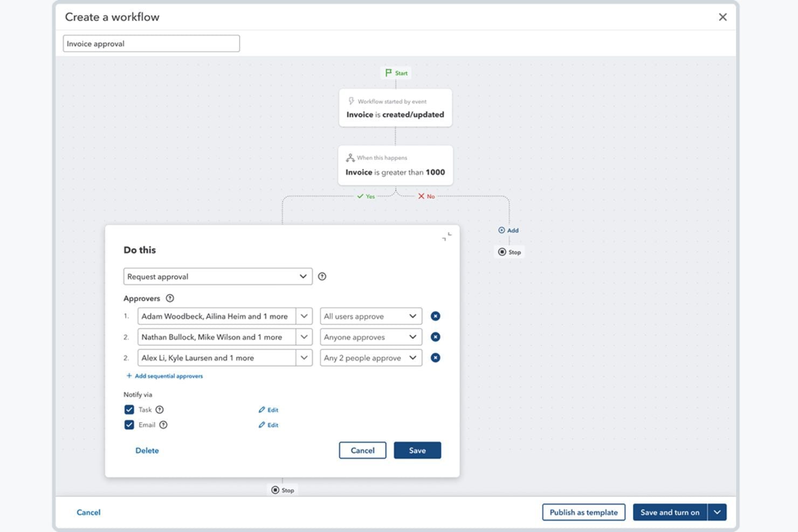Screen dimensions: 798x532
Task: Click the pencil Edit icon for Email notification
Action: (262, 425)
